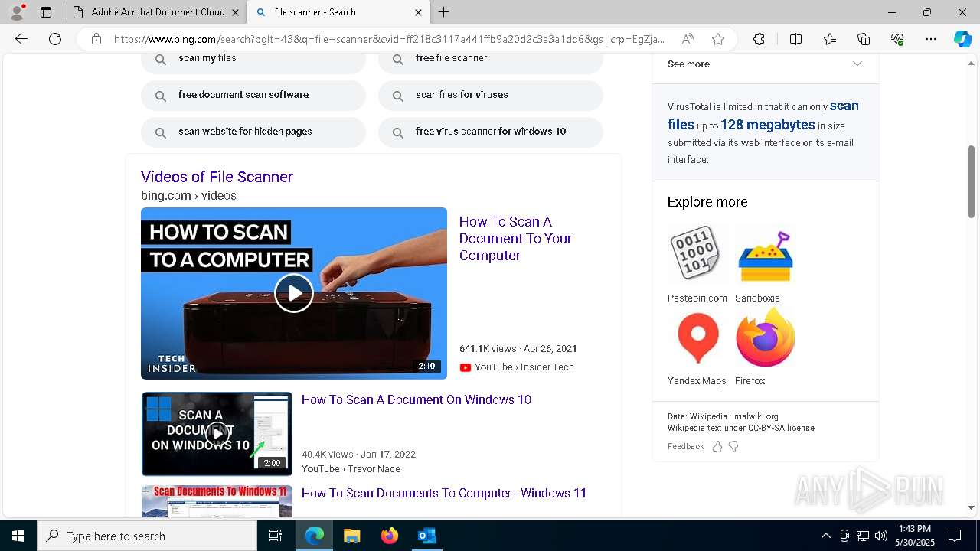
Task: Click the 'YouTube › Trevor Nace' source text
Action: pyautogui.click(x=351, y=469)
